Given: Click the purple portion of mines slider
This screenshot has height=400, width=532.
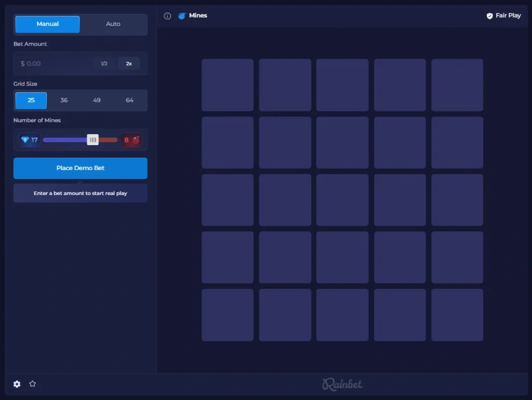Looking at the screenshot, I should (x=65, y=140).
